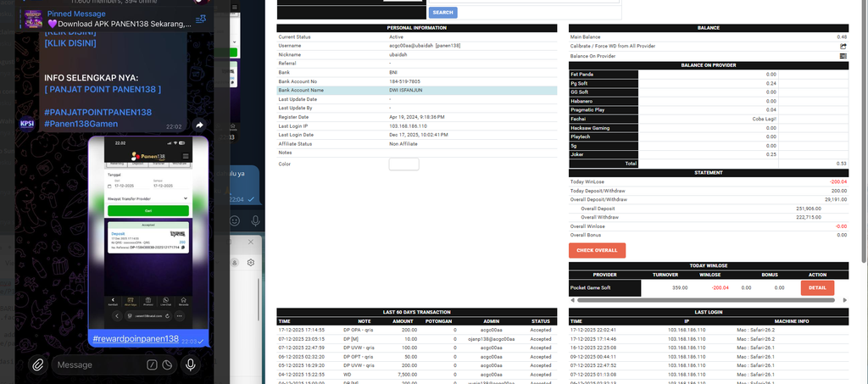Click the Pg Soft provider row
The width and height of the screenshot is (868, 384).
coord(709,83)
